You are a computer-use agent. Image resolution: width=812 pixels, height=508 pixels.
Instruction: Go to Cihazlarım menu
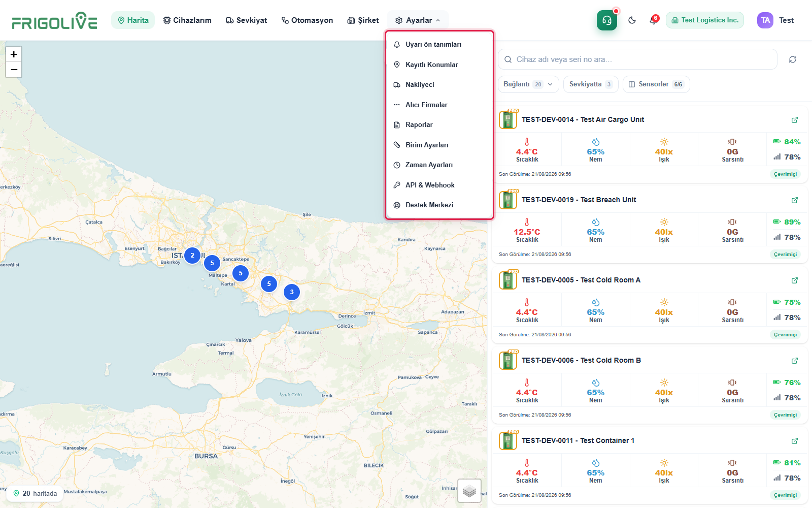[187, 20]
